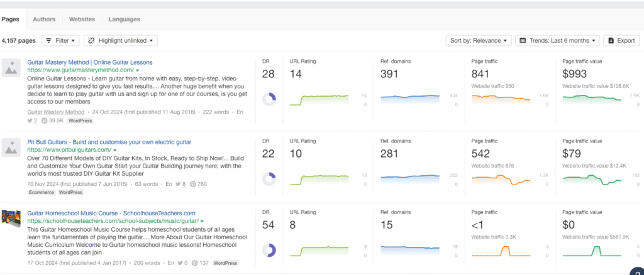Open the Filter dropdown

60,41
